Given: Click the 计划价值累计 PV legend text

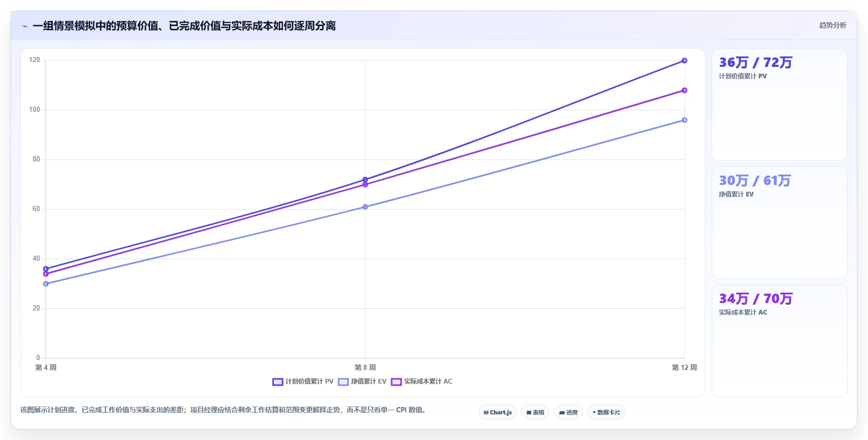Looking at the screenshot, I should [x=309, y=381].
